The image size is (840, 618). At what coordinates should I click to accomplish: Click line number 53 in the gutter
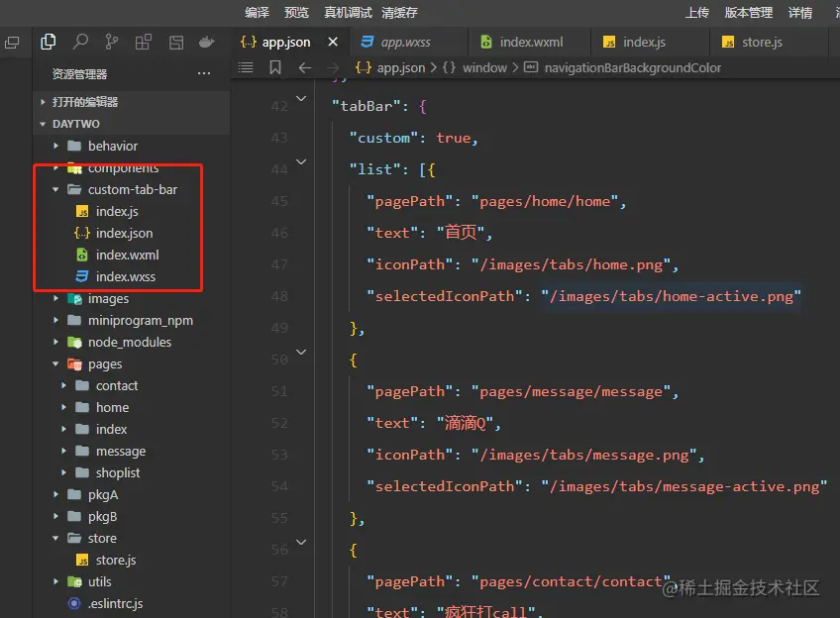coord(279,455)
